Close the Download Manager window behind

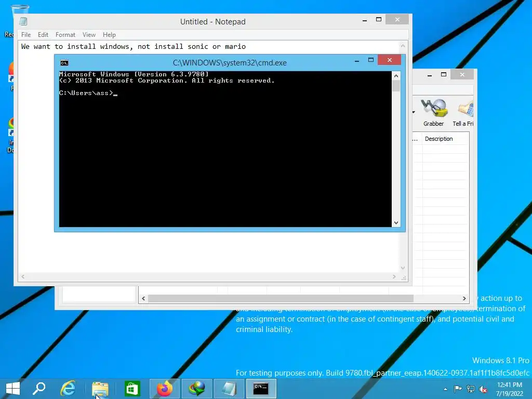pos(462,75)
